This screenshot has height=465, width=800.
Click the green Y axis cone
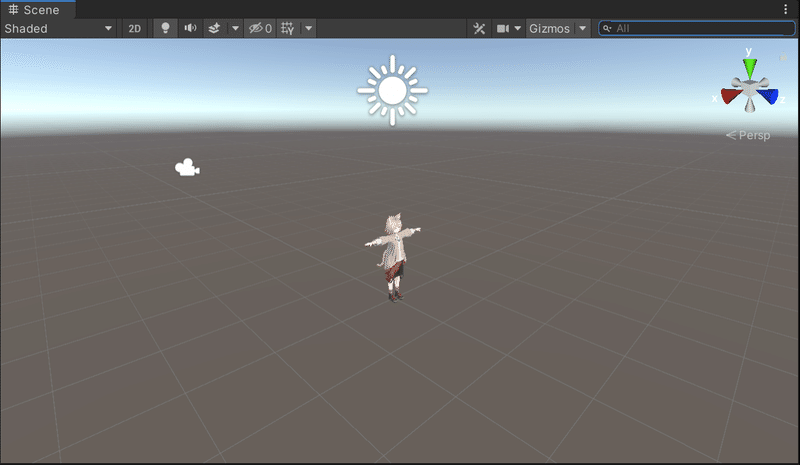click(749, 68)
